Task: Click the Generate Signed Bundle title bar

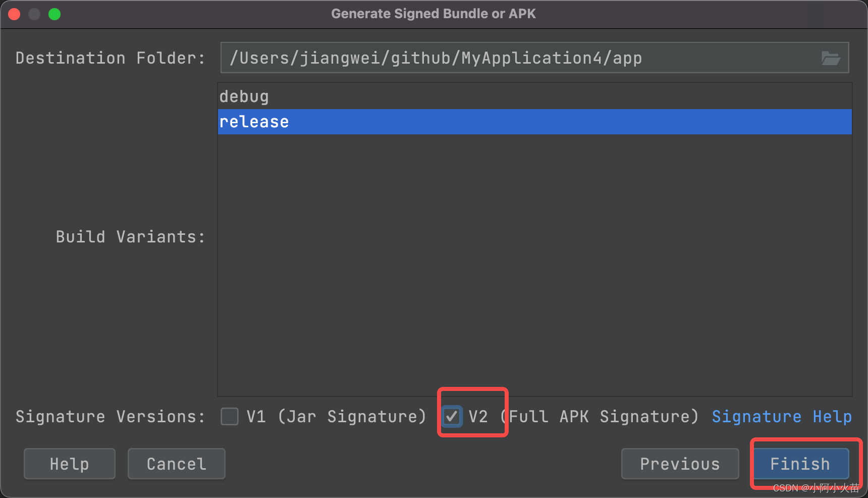Action: click(433, 14)
